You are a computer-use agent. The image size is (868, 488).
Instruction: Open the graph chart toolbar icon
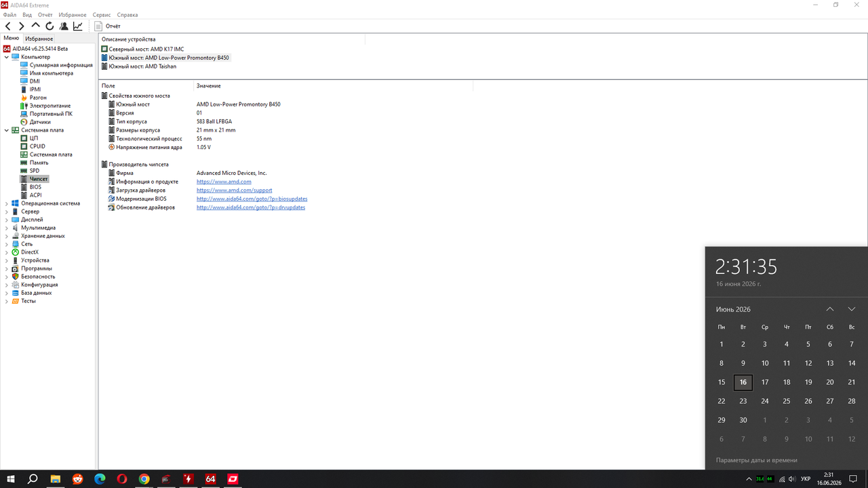(78, 26)
